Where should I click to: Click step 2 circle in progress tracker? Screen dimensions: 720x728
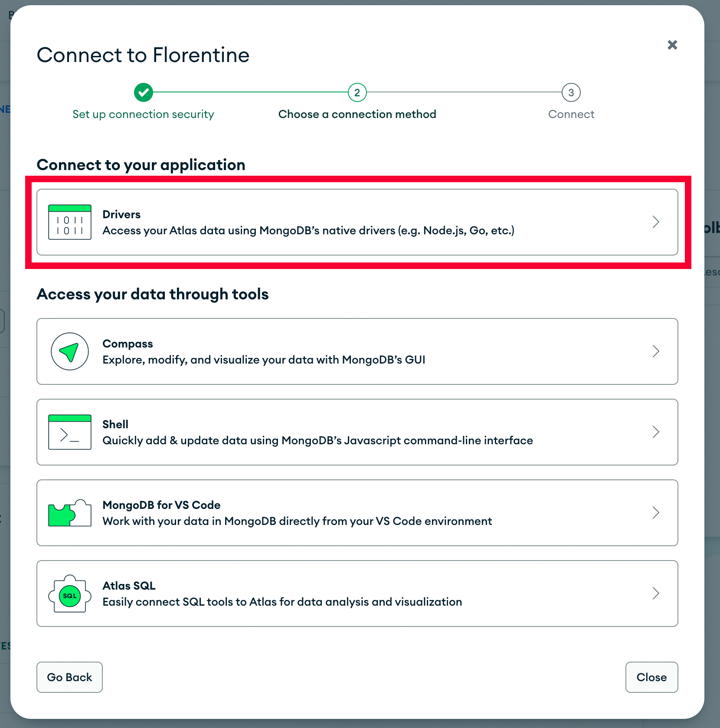357,92
